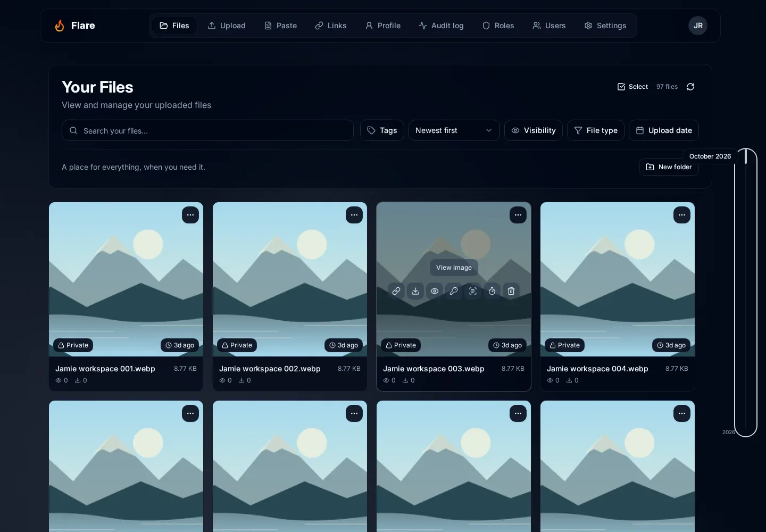This screenshot has width=766, height=532.
Task: Click the 97 files count
Action: tap(667, 87)
